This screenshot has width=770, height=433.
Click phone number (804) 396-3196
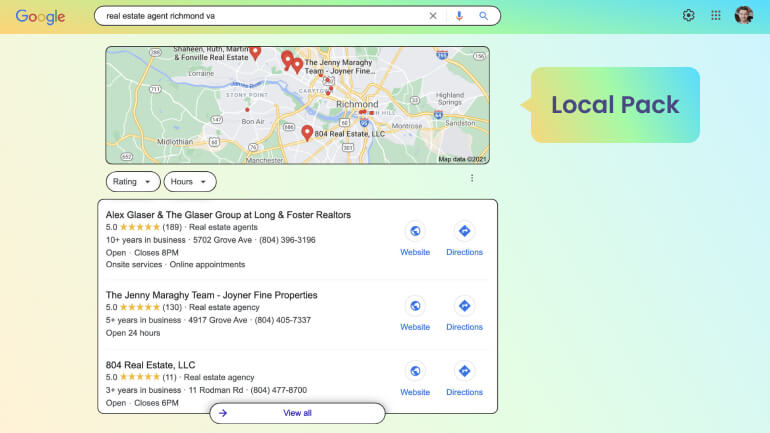[x=287, y=240]
